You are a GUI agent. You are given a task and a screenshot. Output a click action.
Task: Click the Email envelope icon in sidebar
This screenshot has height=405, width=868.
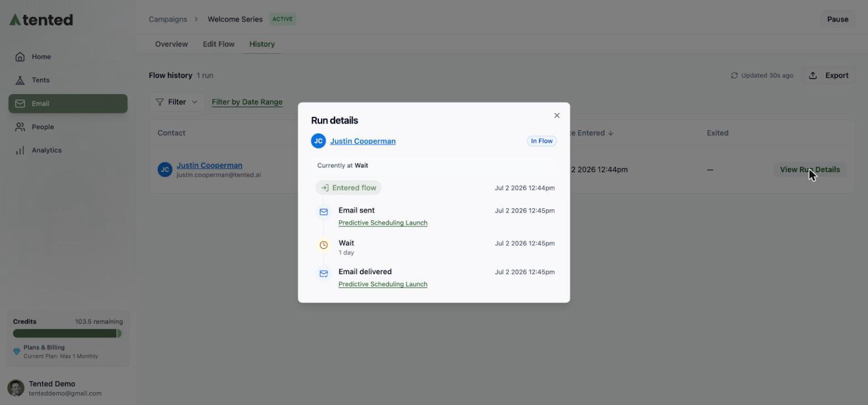pyautogui.click(x=20, y=104)
